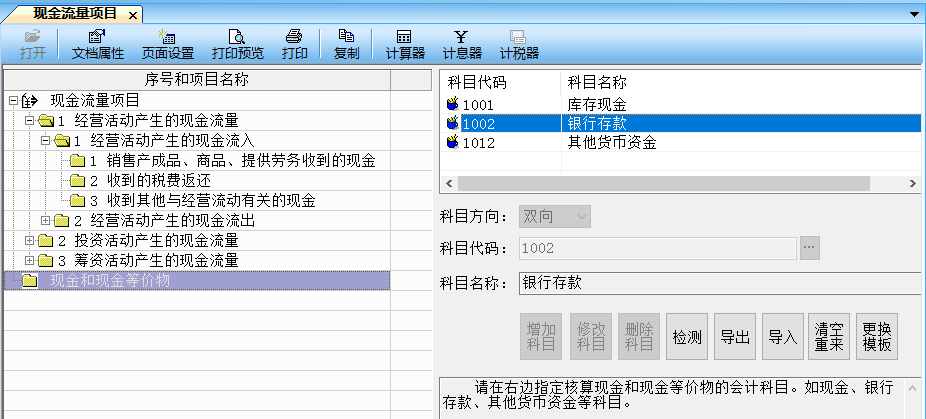Click the 科目代码 field showing 1002
The width and height of the screenshot is (926, 419).
658,248
